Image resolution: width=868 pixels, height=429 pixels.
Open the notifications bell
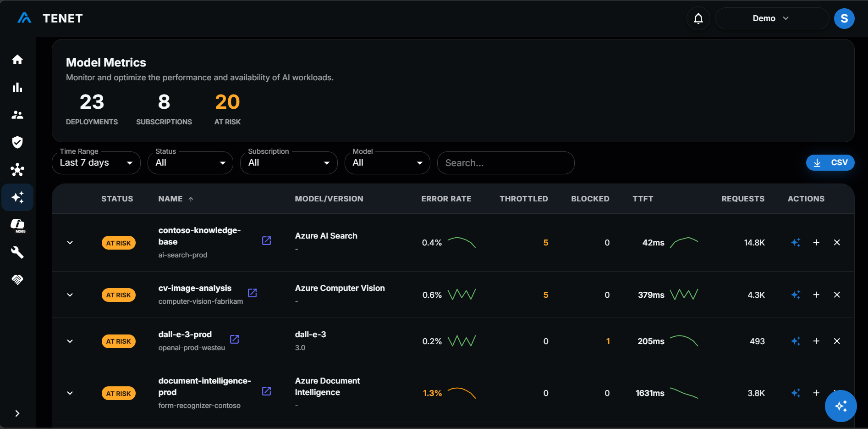pyautogui.click(x=698, y=19)
